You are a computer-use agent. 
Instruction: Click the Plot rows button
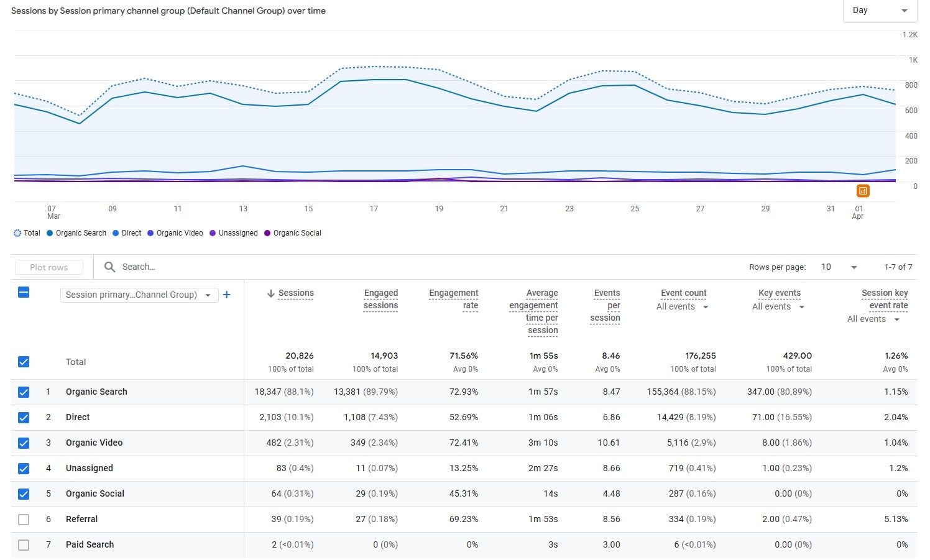(49, 267)
